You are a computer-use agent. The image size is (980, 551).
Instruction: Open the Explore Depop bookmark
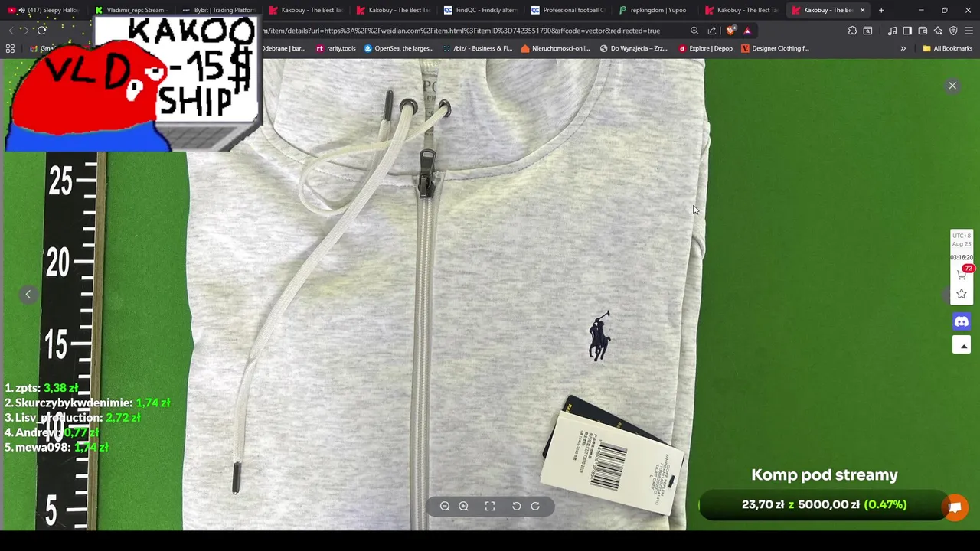coord(705,48)
